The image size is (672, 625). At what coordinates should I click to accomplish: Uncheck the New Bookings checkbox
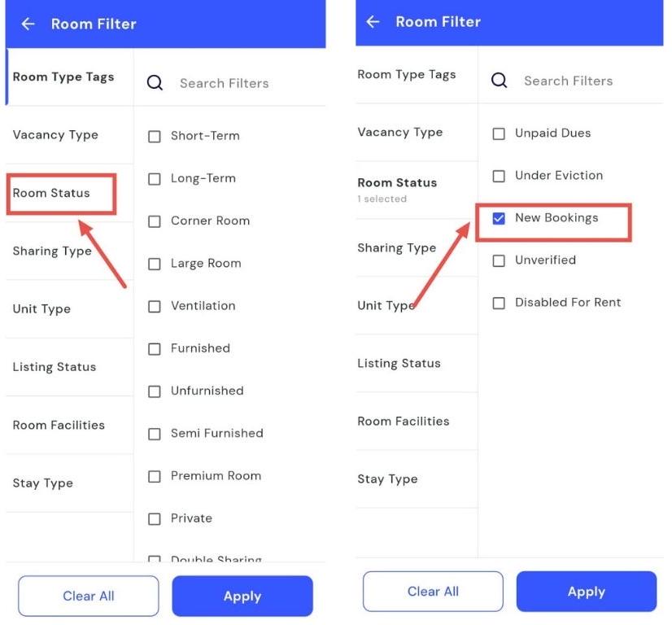pos(500,218)
